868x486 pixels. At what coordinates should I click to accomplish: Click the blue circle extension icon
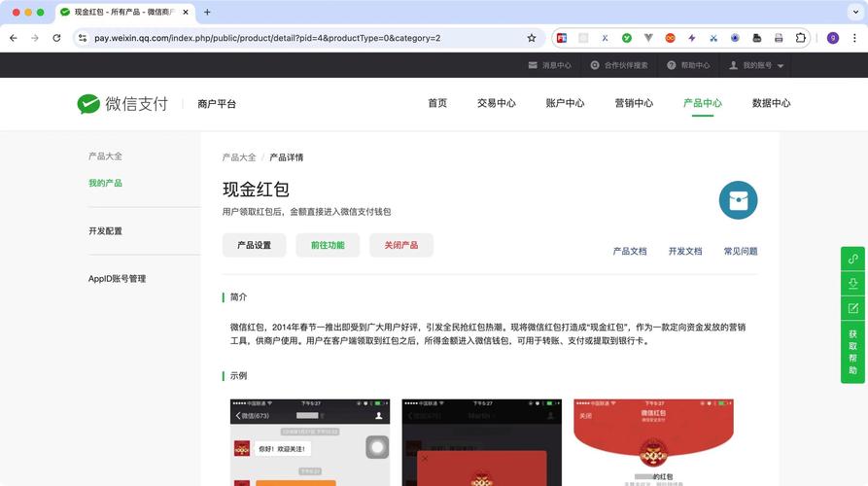(x=735, y=38)
